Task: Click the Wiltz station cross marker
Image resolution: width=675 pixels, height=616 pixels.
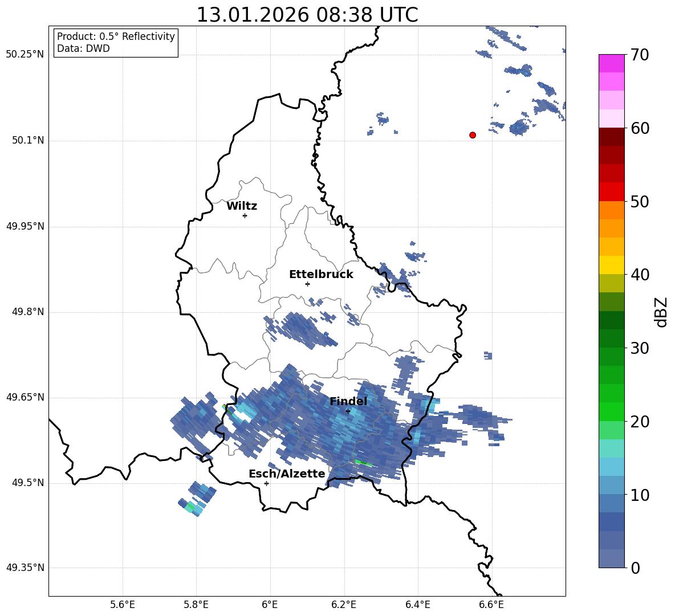Action: coord(245,216)
